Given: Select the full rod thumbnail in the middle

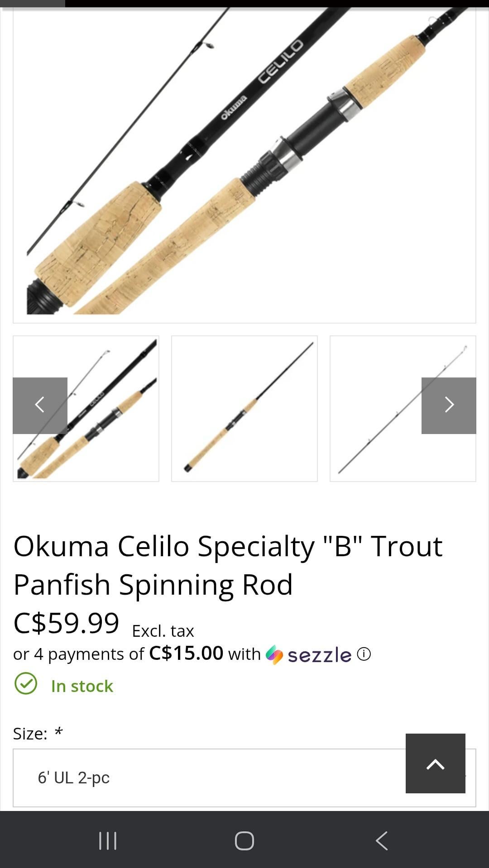Looking at the screenshot, I should pyautogui.click(x=244, y=409).
